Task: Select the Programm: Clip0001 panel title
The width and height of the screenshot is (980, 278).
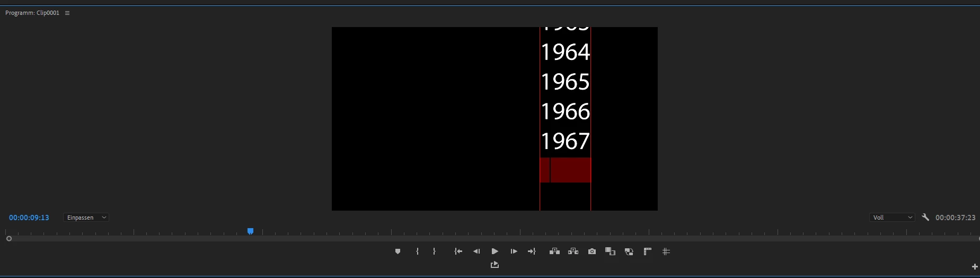Action: click(32, 13)
